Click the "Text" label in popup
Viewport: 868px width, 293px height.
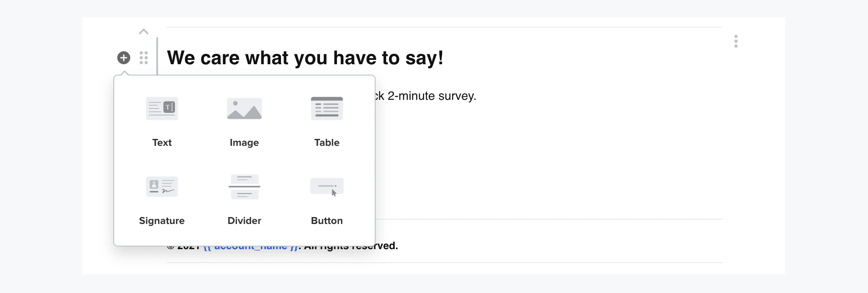(x=162, y=142)
